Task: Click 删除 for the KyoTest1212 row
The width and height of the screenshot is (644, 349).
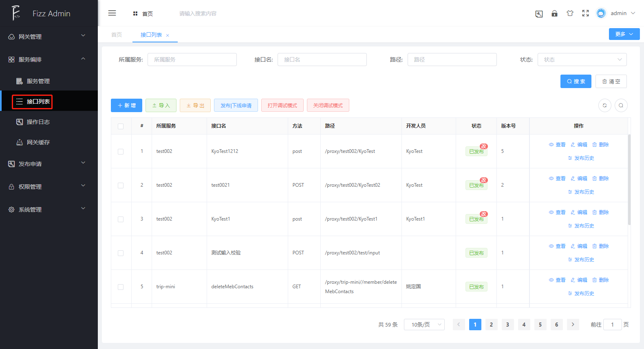Action: coord(600,145)
